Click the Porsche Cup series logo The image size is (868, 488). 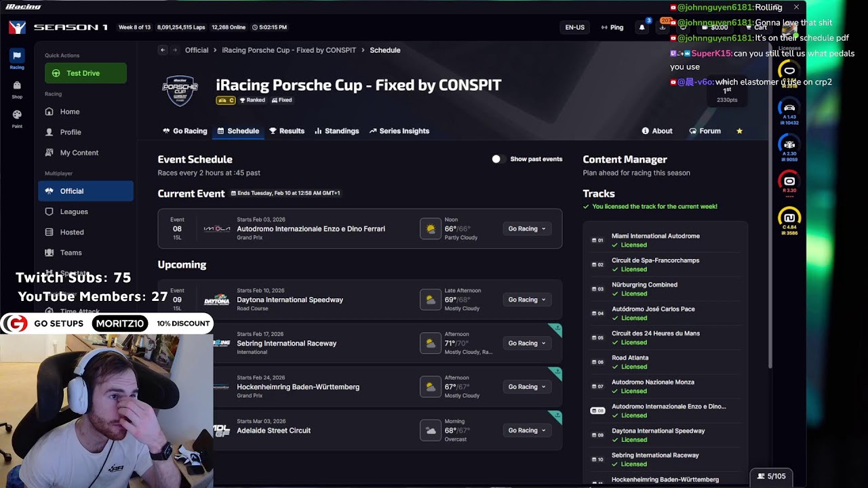(x=180, y=91)
